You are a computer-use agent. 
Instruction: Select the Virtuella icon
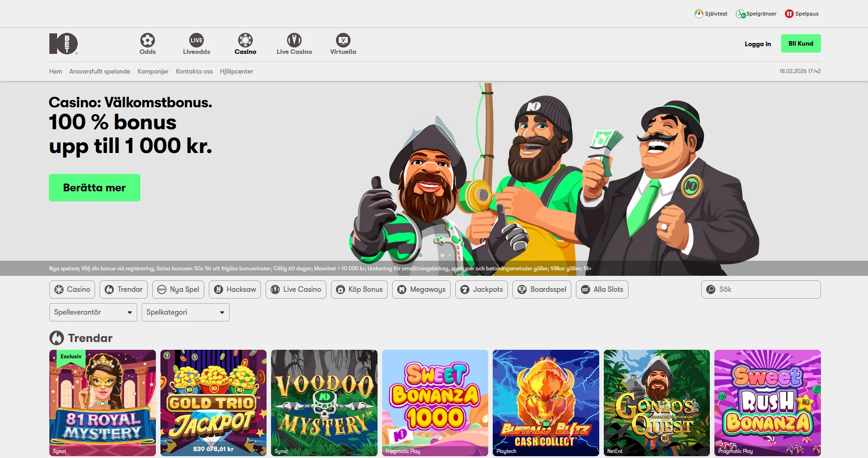point(343,40)
